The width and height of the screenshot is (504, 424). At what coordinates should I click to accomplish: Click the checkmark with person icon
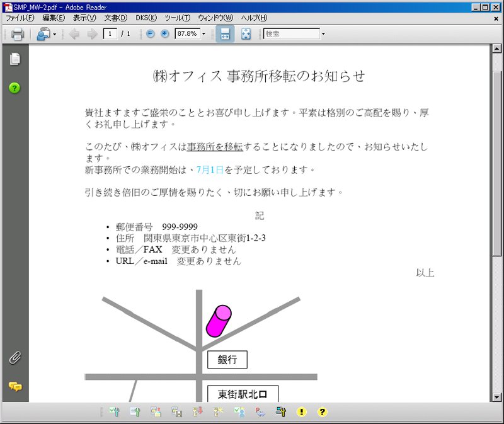[239, 412]
